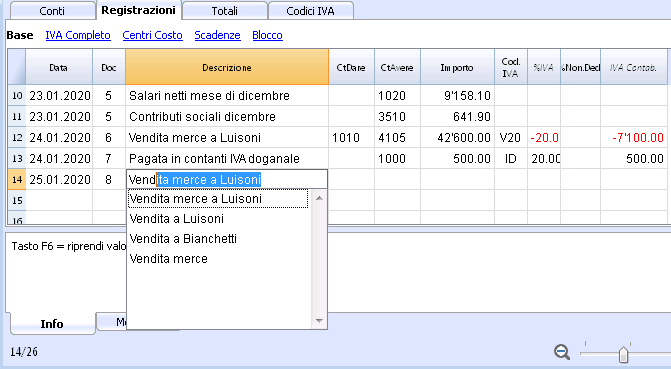Click the V20 IVA code cell

(x=511, y=137)
